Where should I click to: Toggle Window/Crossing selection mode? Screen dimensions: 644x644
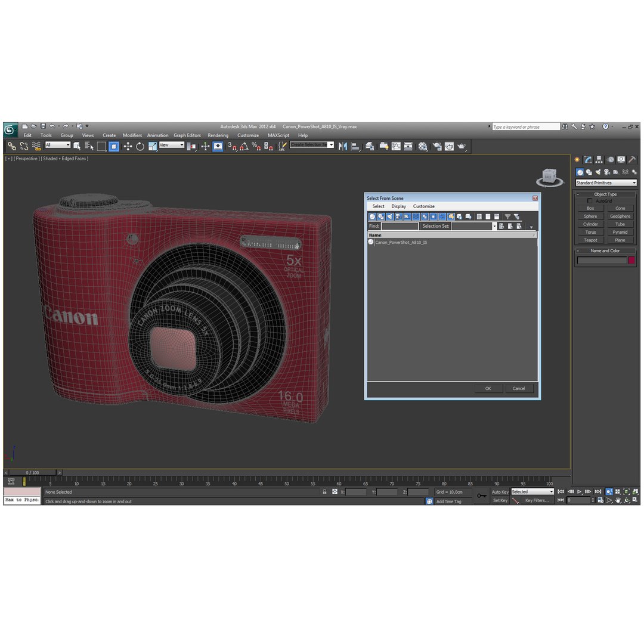114,146
